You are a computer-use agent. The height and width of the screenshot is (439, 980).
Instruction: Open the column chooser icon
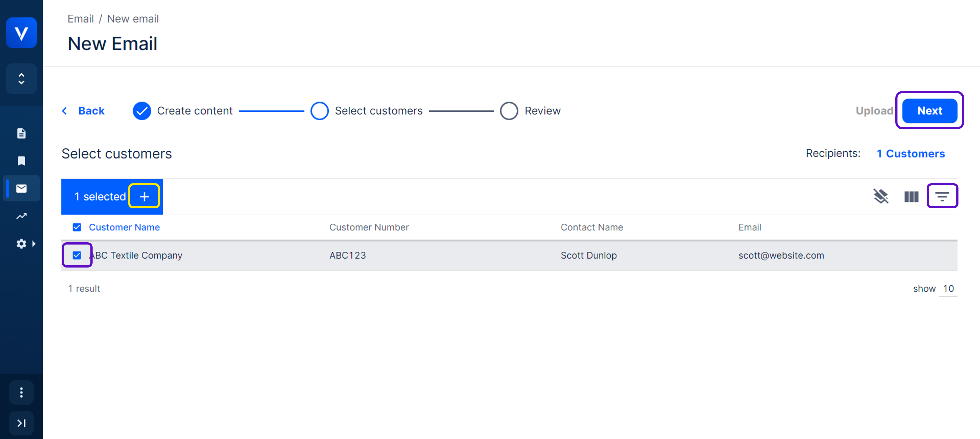click(911, 196)
